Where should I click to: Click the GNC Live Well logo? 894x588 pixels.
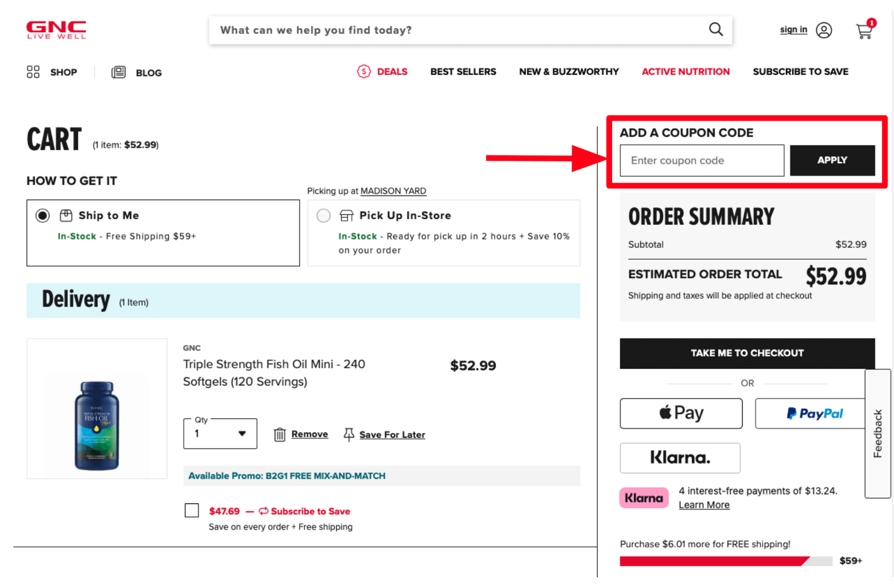click(57, 30)
